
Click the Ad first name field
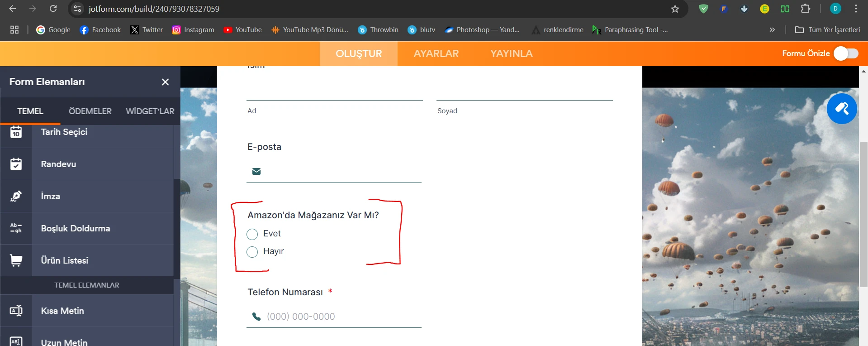[x=335, y=91]
